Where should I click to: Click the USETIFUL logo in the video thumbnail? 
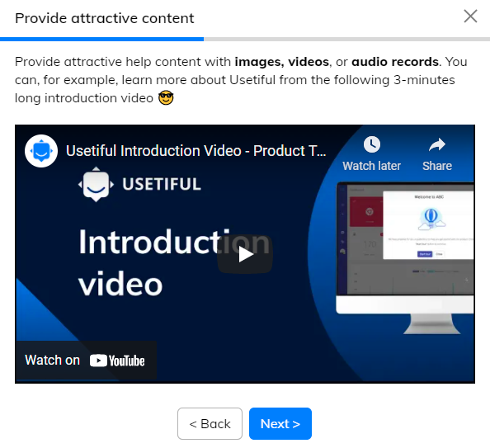tap(139, 184)
